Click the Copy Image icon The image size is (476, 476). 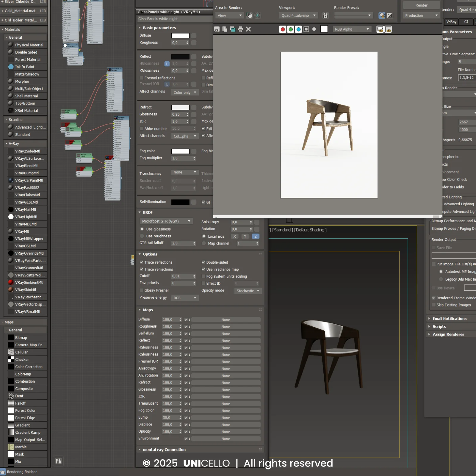pyautogui.click(x=225, y=29)
